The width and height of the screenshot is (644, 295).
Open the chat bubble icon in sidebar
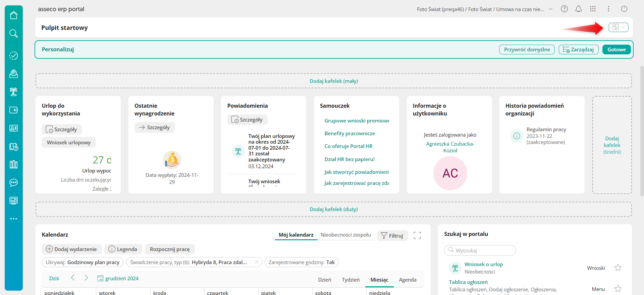point(13,183)
